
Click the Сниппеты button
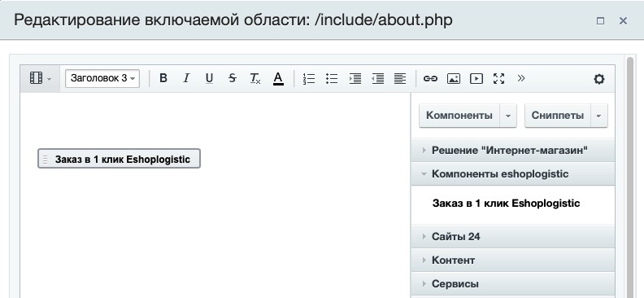558,116
